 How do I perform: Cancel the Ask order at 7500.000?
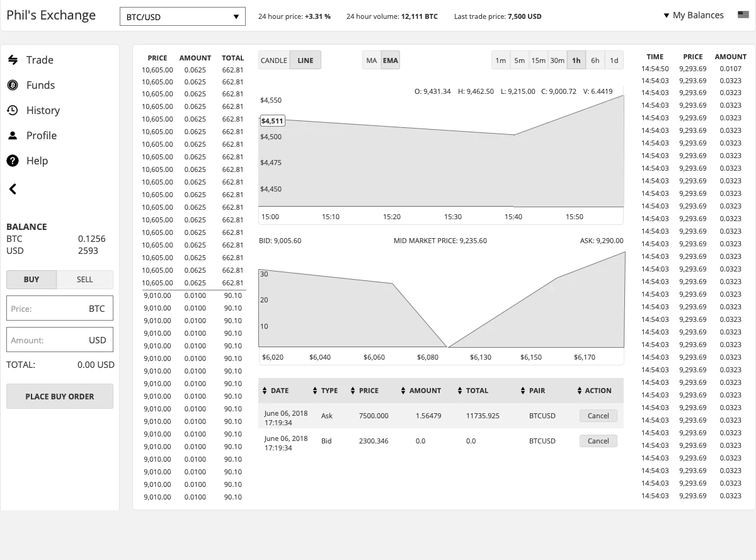(598, 416)
